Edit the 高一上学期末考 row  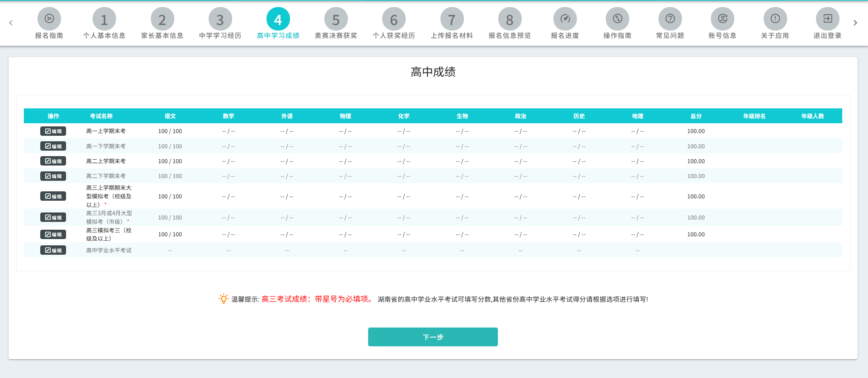click(53, 131)
